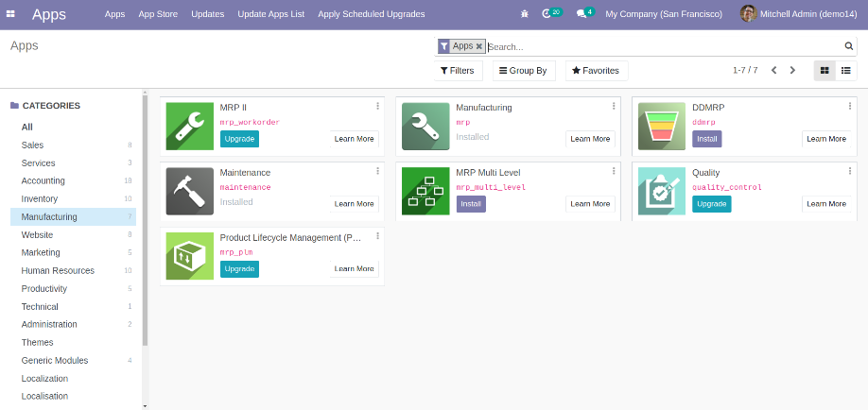The width and height of the screenshot is (868, 410).
Task: Click the Manufacturing wrench app icon
Action: pyautogui.click(x=425, y=127)
